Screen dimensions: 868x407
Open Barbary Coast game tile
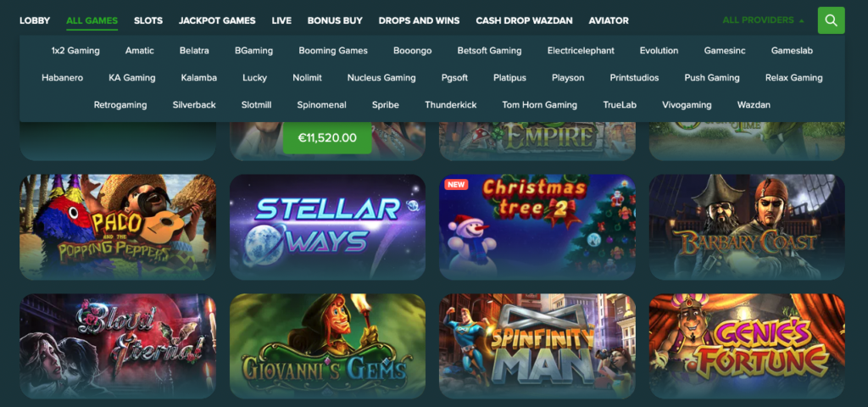pos(747,227)
